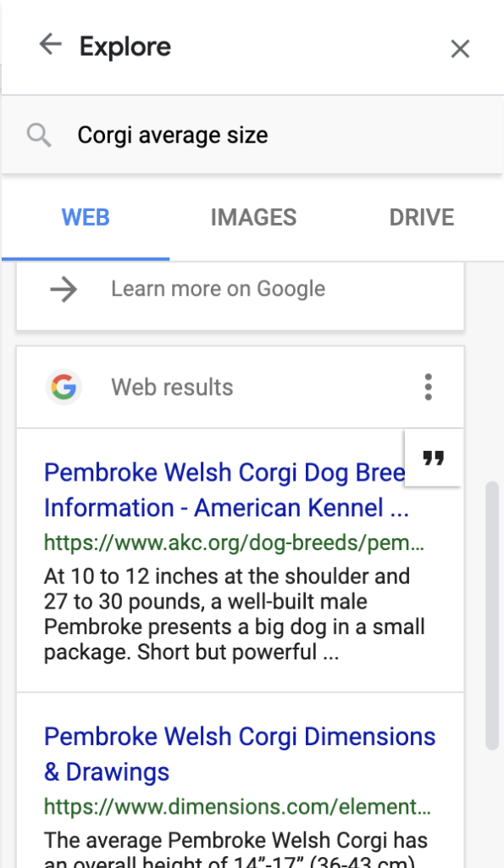Open Pembroke Welsh Corgi Dog Breed Information result
The width and height of the screenshot is (504, 868).
tap(226, 490)
